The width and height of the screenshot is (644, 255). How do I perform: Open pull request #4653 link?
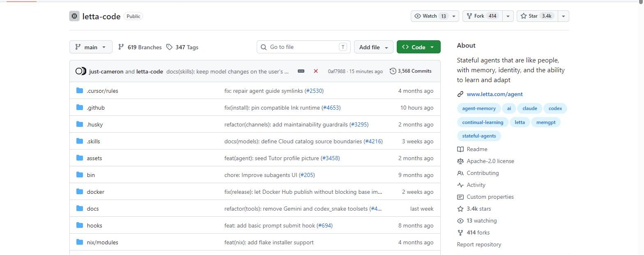click(x=331, y=108)
